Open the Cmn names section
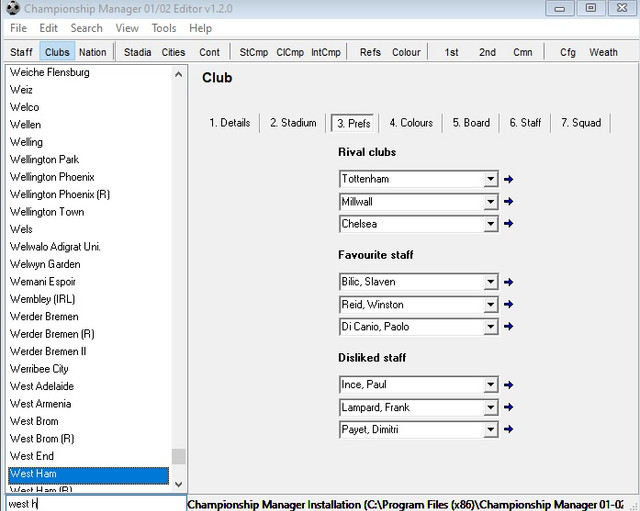Image resolution: width=640 pixels, height=511 pixels. [x=523, y=52]
